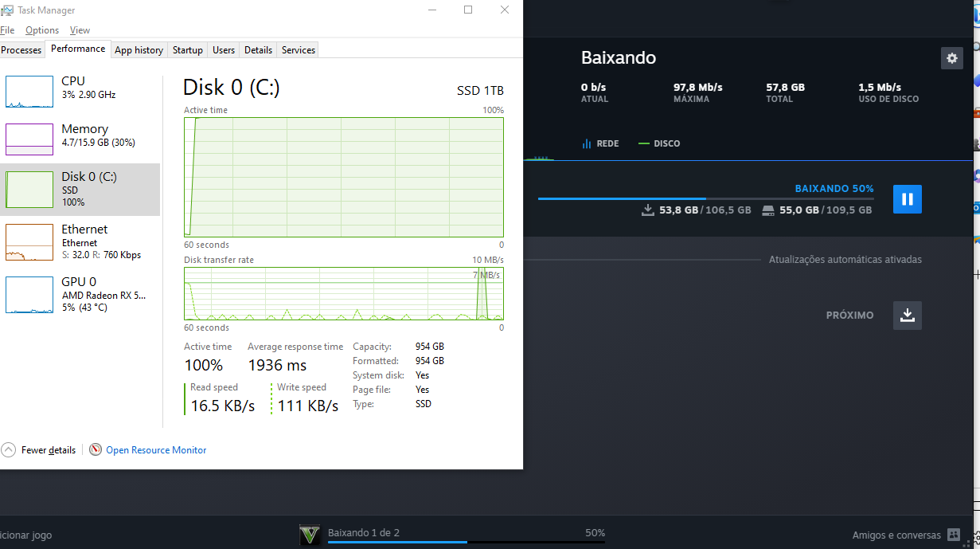Viewport: 980px width, 549px height.
Task: Open the View menu in Task Manager
Action: coord(80,30)
